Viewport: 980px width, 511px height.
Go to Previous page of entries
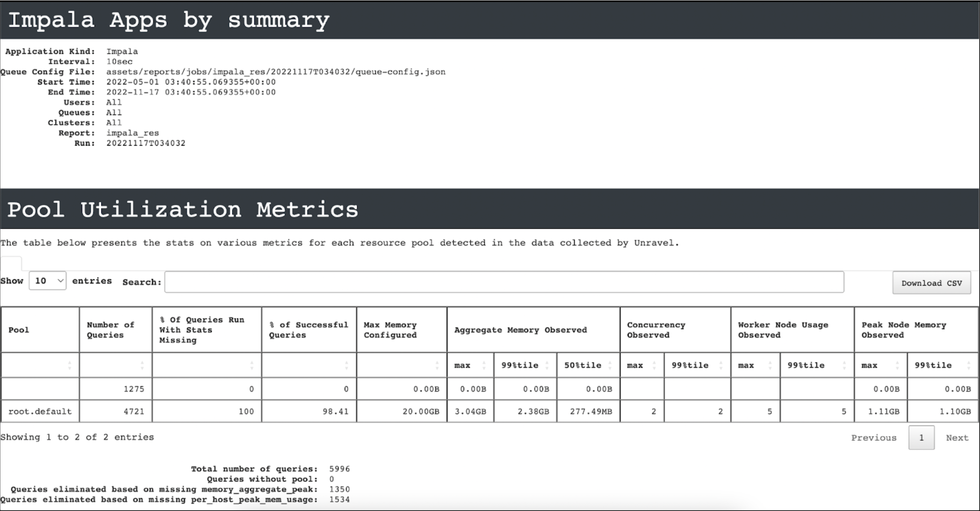pyautogui.click(x=874, y=437)
